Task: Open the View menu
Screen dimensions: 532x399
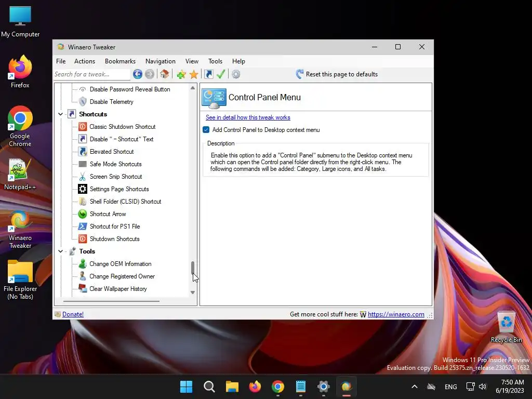Action: pyautogui.click(x=192, y=61)
